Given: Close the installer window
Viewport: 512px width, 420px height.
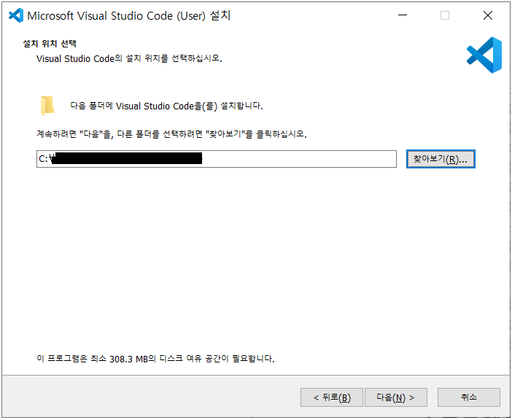Looking at the screenshot, I should pos(488,15).
